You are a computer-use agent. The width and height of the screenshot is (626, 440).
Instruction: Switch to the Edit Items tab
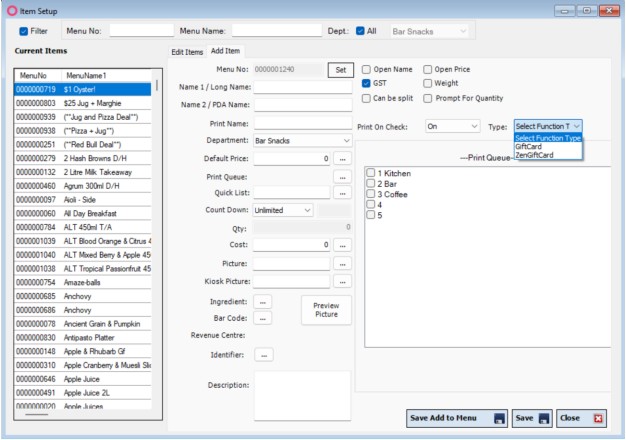tap(187, 51)
